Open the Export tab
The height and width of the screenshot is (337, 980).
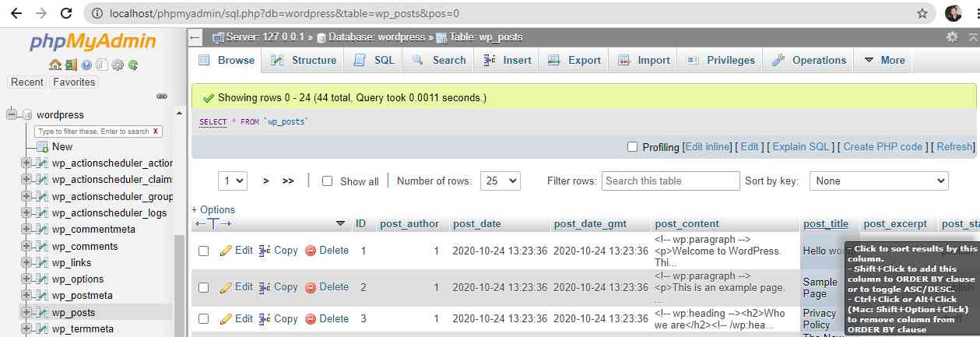click(x=575, y=60)
